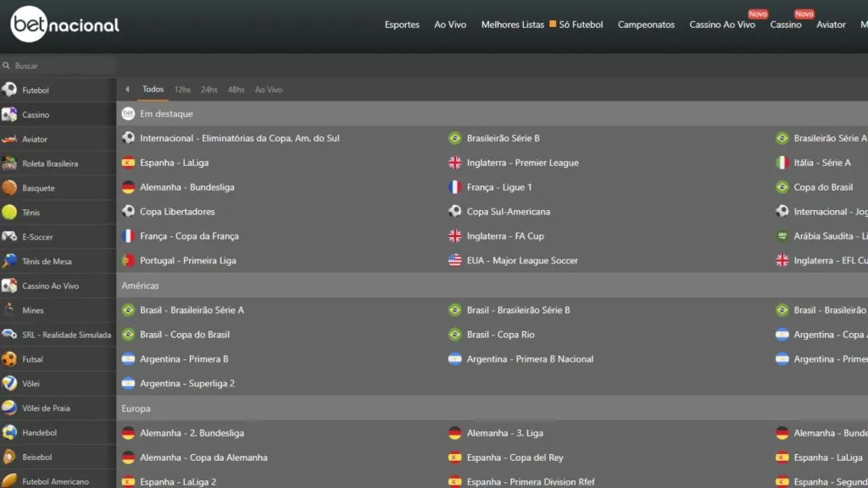Open Argentina - Primera B link
868x488 pixels.
pos(184,358)
